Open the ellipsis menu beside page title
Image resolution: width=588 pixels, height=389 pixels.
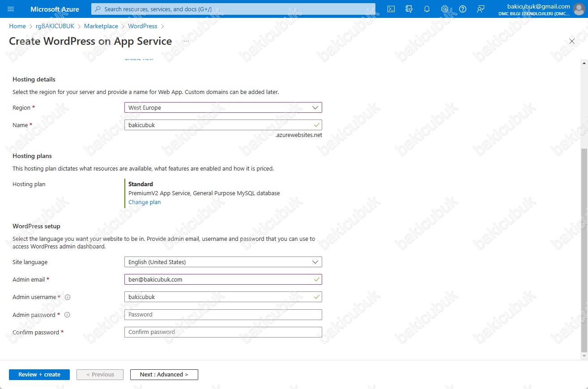[186, 41]
